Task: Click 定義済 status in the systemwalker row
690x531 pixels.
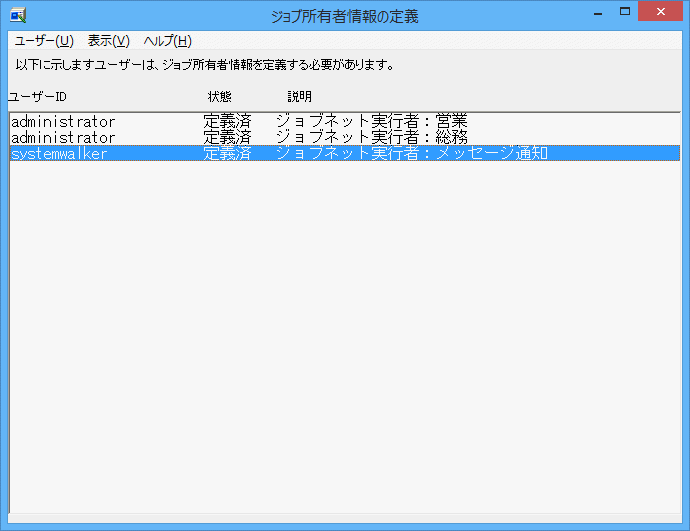Action: tap(227, 153)
